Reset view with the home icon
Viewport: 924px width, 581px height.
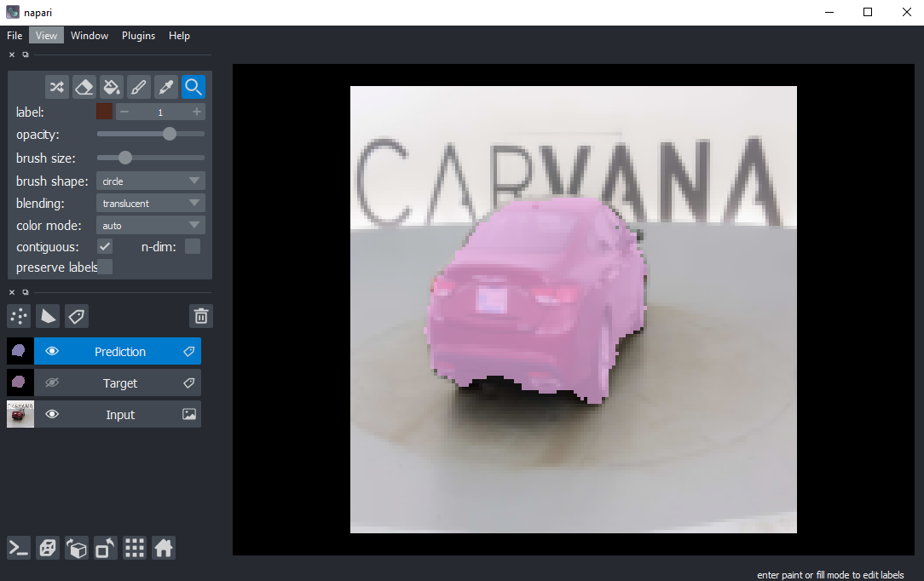tap(163, 548)
